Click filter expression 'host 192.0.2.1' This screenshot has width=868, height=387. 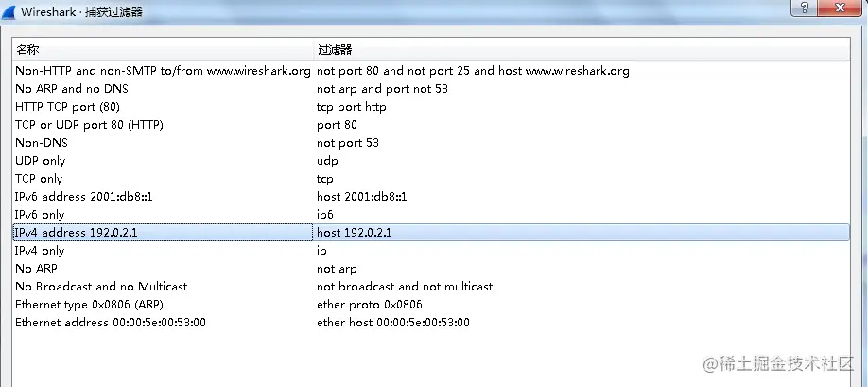click(355, 233)
